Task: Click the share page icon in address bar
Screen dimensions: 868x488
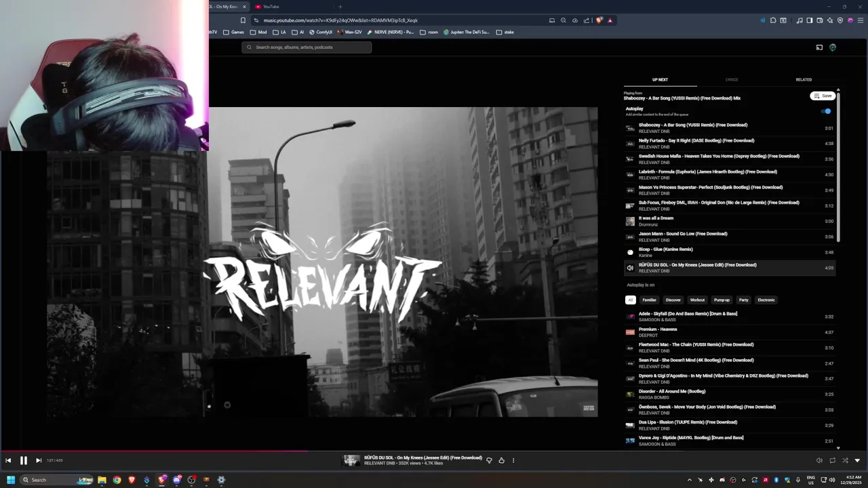Action: coord(587,20)
